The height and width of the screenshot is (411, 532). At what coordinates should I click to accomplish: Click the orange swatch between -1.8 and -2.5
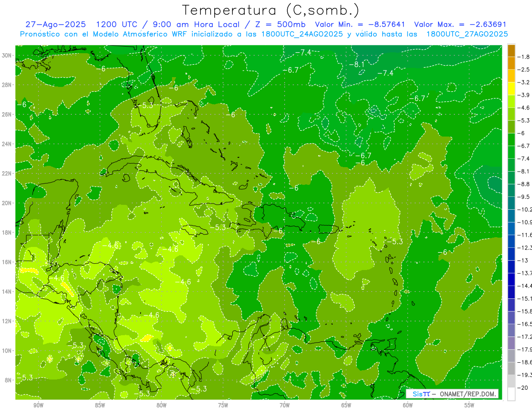click(x=511, y=63)
